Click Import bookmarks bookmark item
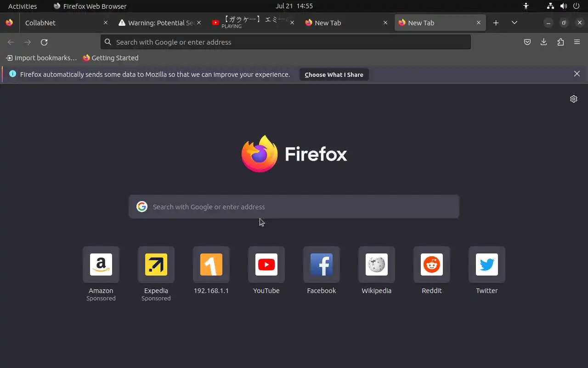 41,58
